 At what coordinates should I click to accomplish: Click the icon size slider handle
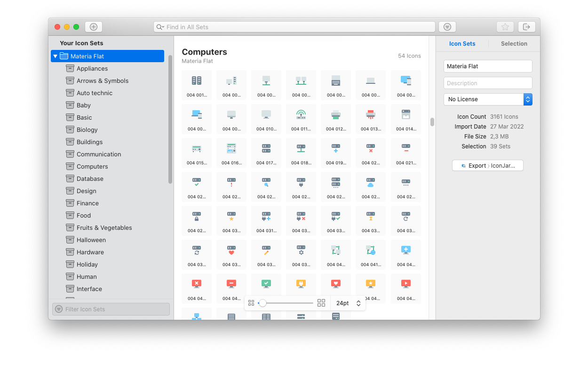pos(264,303)
